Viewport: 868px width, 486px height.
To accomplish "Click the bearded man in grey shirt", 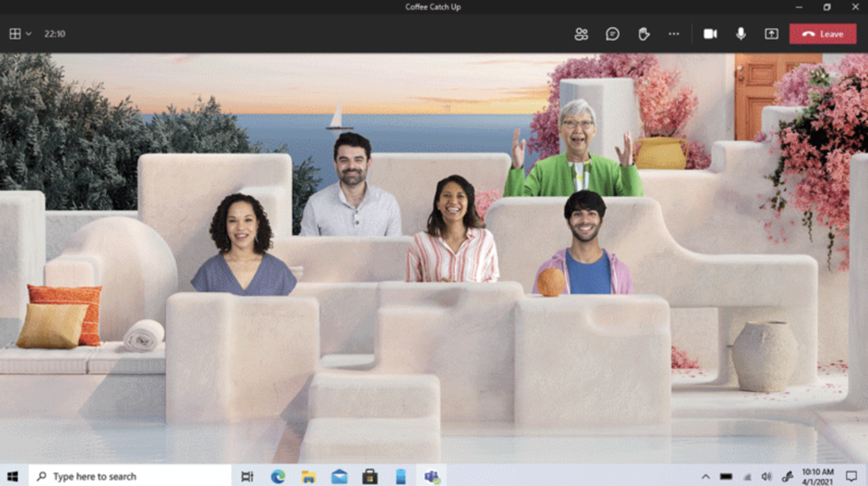I will tap(351, 186).
